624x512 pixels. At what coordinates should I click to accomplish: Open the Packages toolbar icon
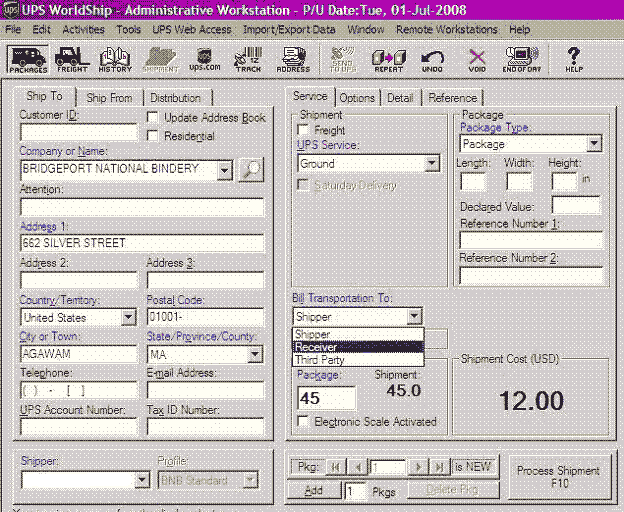coord(28,60)
